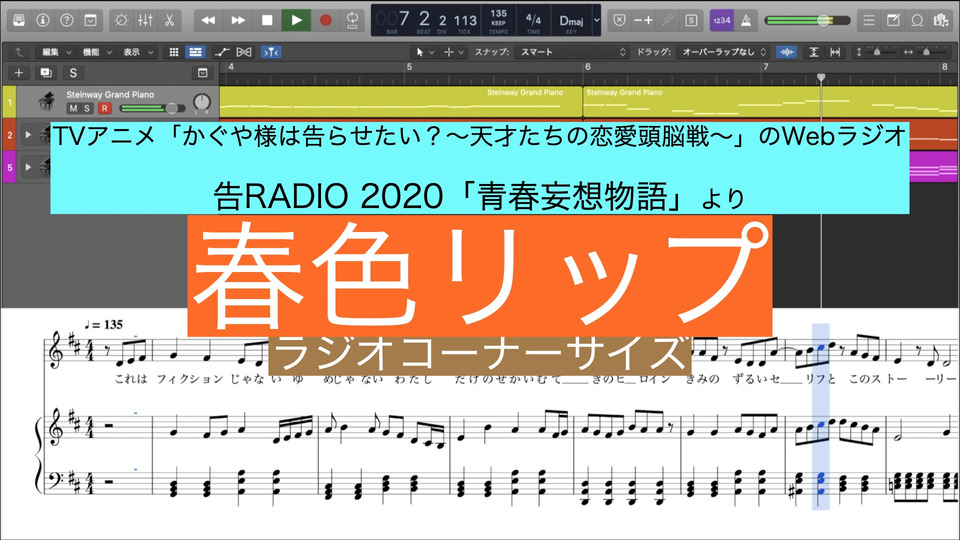This screenshot has width=960, height=540.
Task: Toggle the metronome click
Action: point(745,19)
